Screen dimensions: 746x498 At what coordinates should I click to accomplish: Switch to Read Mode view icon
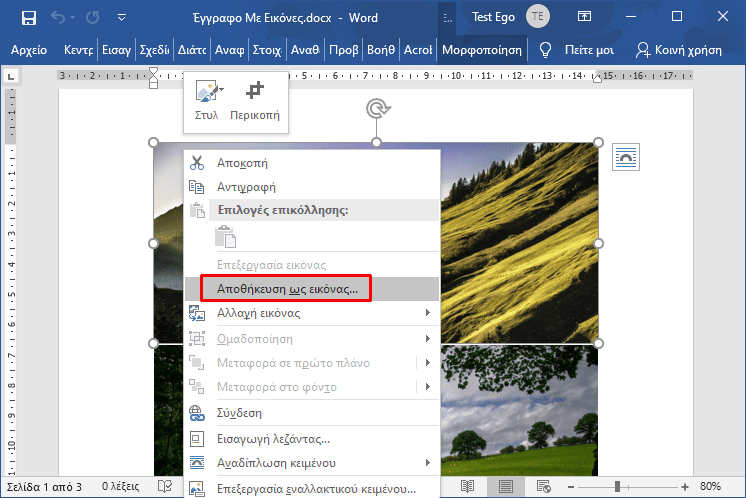coord(467,486)
